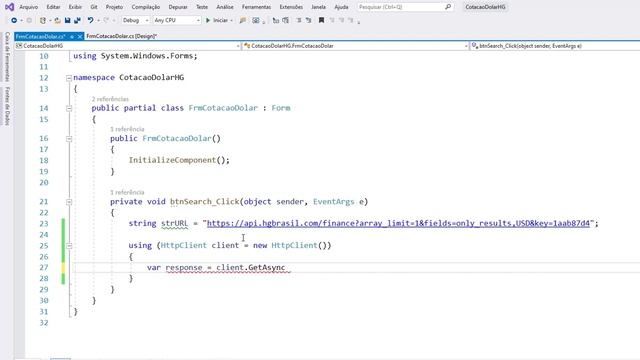
Task: Open the Projeto menu
Action: pyautogui.click(x=114, y=7)
